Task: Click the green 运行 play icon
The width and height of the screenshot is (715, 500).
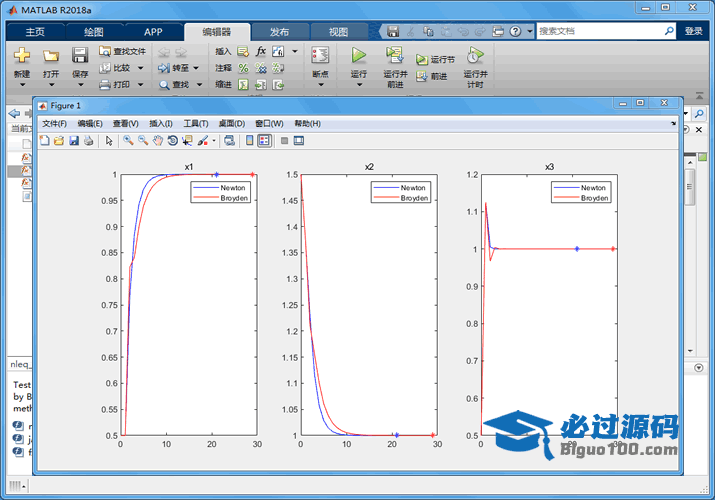Action: coord(358,56)
